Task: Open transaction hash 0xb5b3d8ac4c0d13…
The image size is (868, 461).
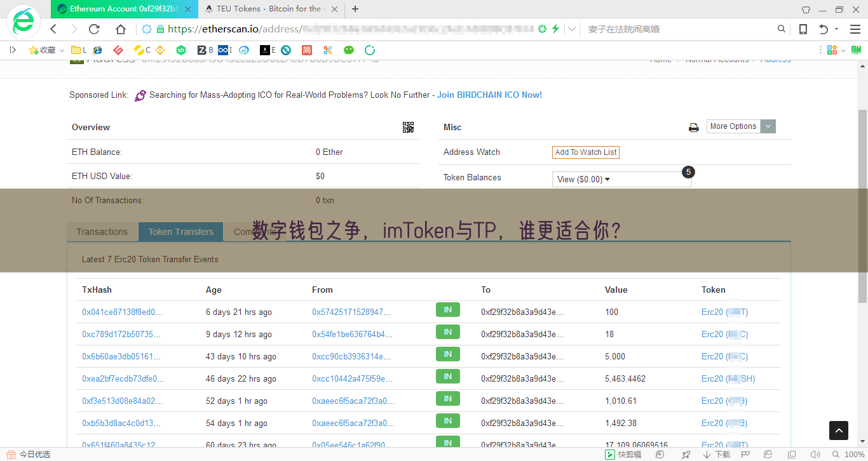Action: 121,423
